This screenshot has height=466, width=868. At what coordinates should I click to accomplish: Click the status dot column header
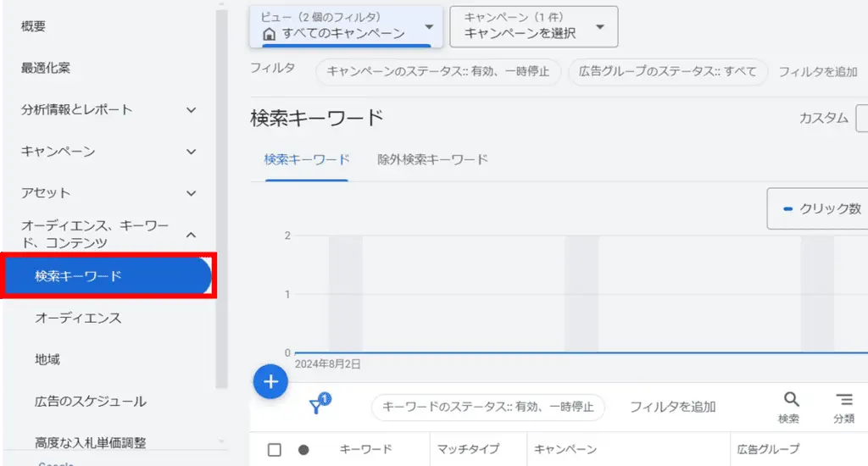coord(303,450)
